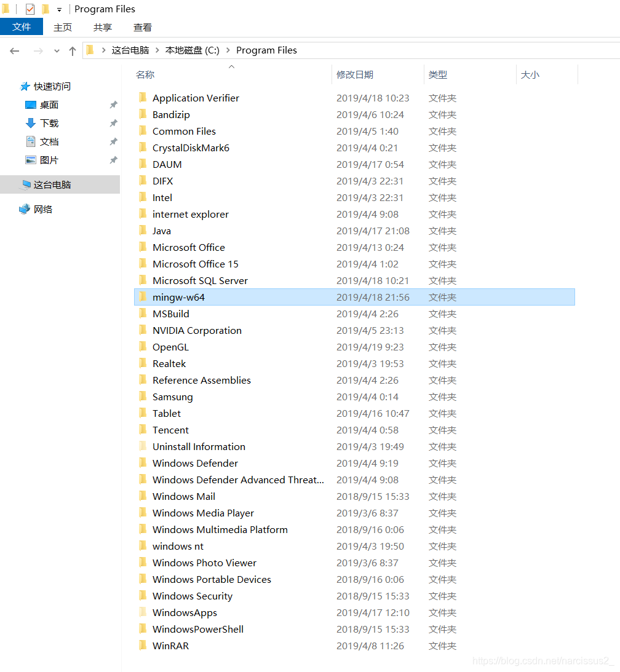Click the OpenGL folder icon

point(143,347)
